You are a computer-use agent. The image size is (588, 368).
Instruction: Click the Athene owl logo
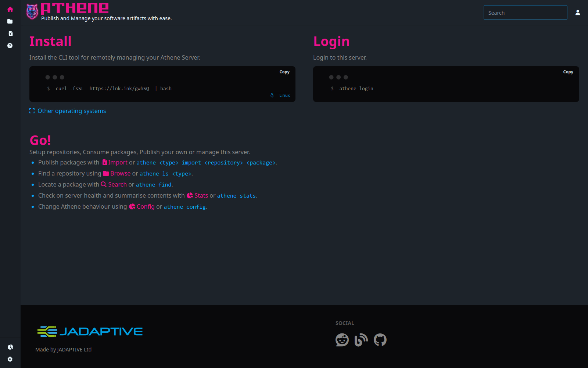click(x=32, y=12)
